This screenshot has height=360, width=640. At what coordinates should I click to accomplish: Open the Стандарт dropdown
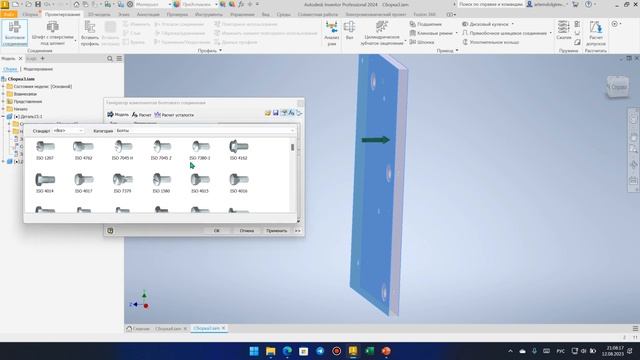(x=68, y=131)
